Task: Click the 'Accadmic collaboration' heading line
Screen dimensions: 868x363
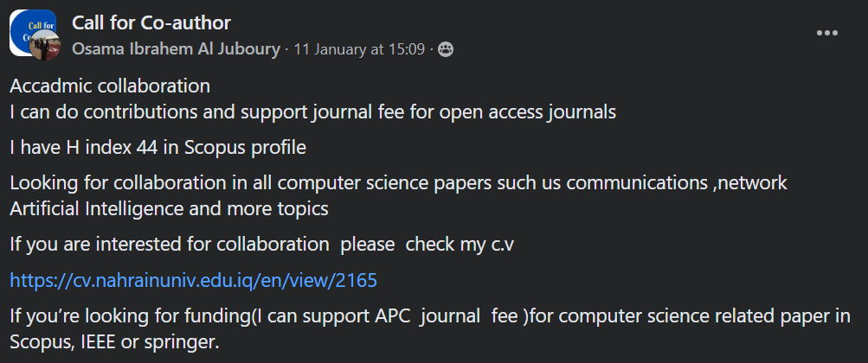Action: point(110,86)
